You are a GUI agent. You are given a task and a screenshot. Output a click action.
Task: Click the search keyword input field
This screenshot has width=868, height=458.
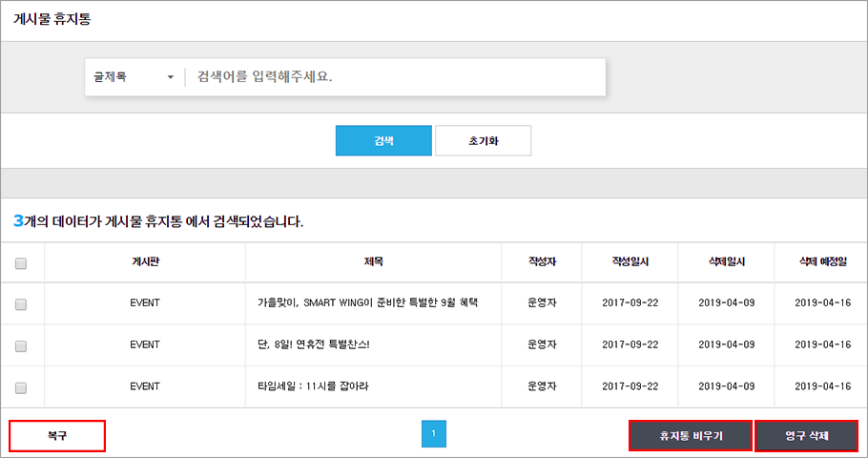(395, 77)
